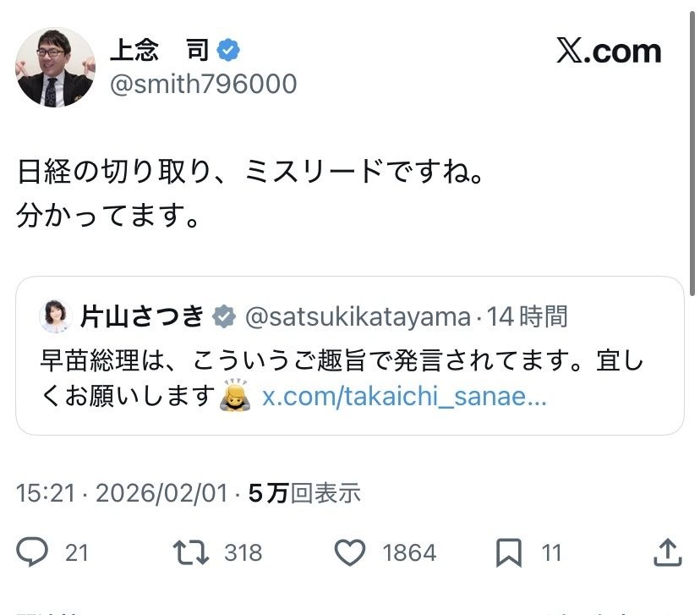Click the heart icon to like
700x615 pixels.
click(x=350, y=552)
